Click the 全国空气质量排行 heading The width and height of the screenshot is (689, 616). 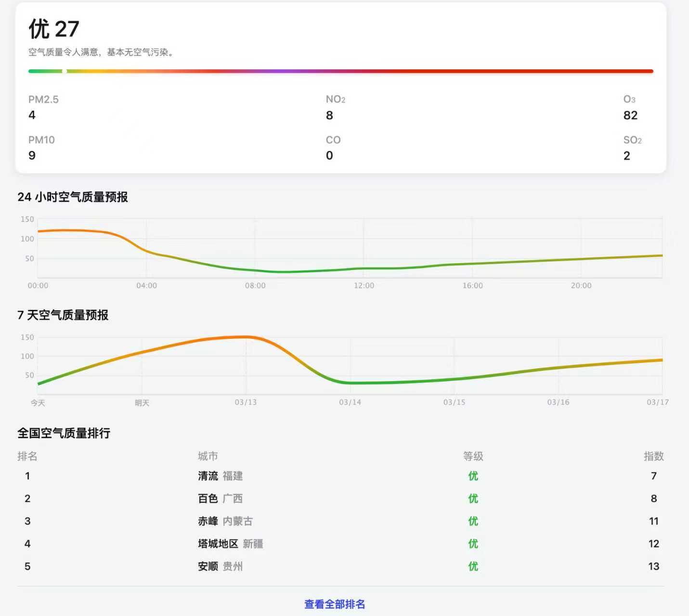[x=64, y=433]
